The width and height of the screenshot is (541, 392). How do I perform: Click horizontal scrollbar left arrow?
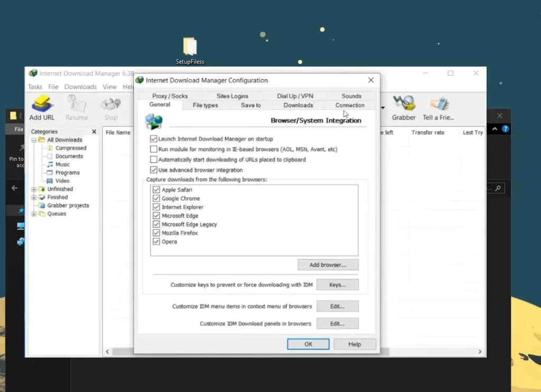(107, 352)
